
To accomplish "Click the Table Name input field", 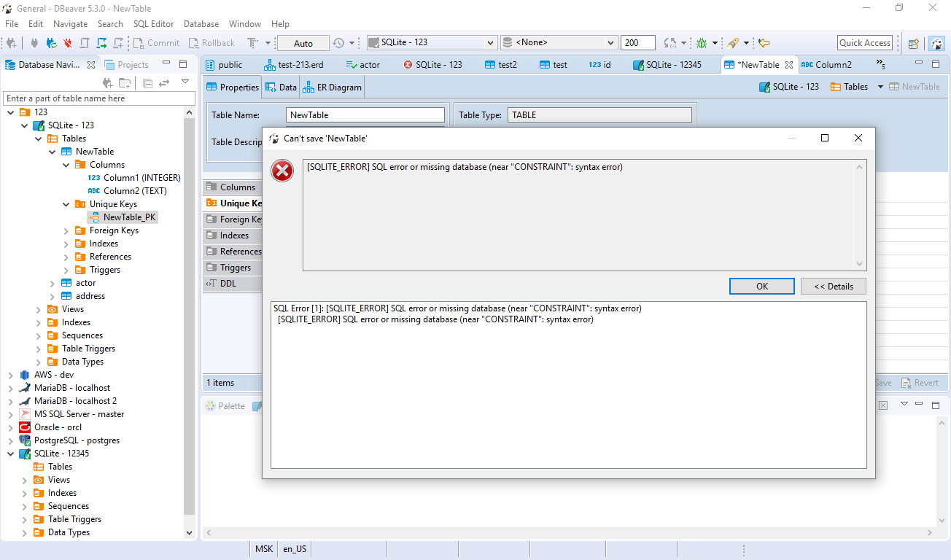I will pyautogui.click(x=365, y=114).
